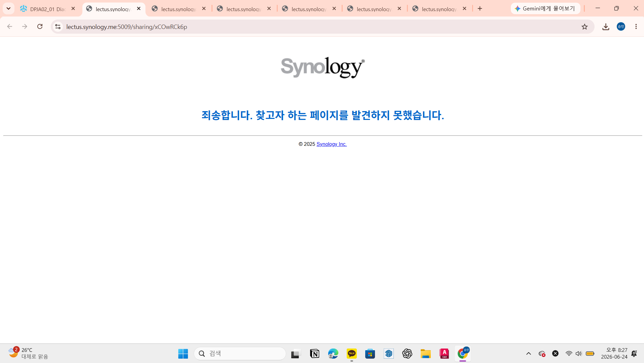Screen dimensions: 644x363
Task: Open the clock showing 오후 8:27
Action: (614, 354)
